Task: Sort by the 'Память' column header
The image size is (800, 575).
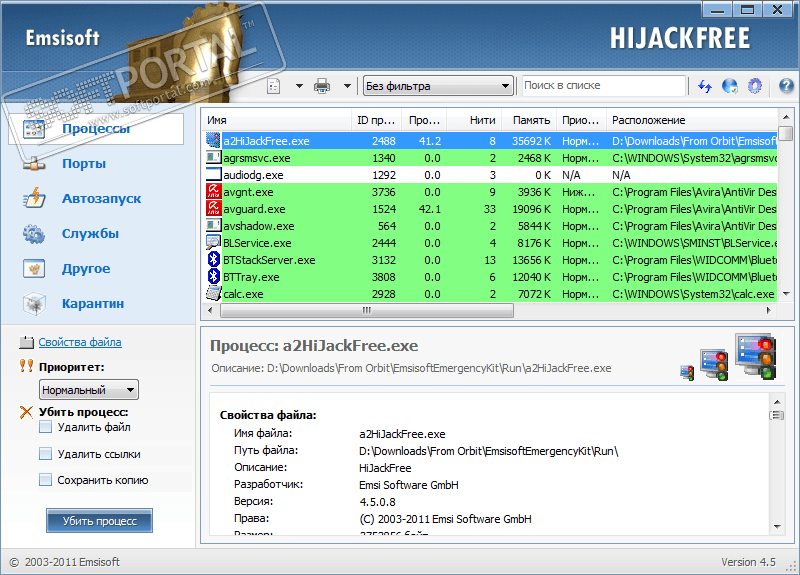Action: [529, 120]
